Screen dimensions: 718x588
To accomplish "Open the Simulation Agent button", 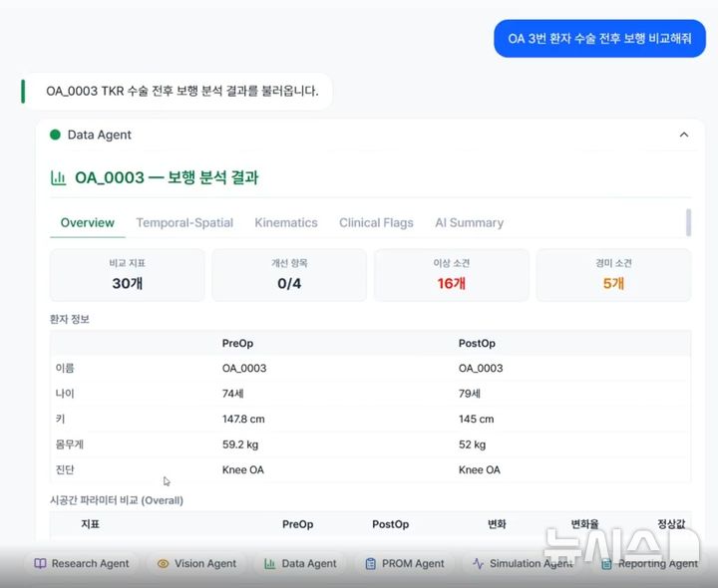I will pyautogui.click(x=523, y=564).
